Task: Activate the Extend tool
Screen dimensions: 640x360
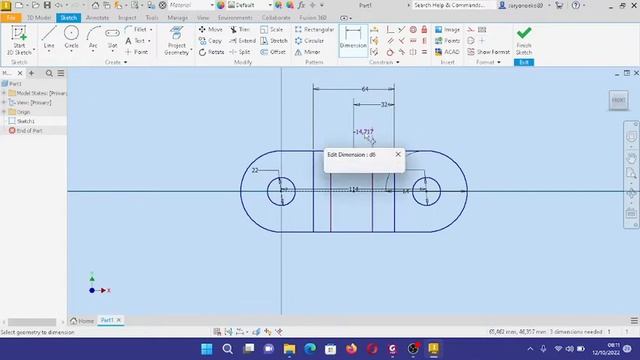Action: (x=242, y=41)
